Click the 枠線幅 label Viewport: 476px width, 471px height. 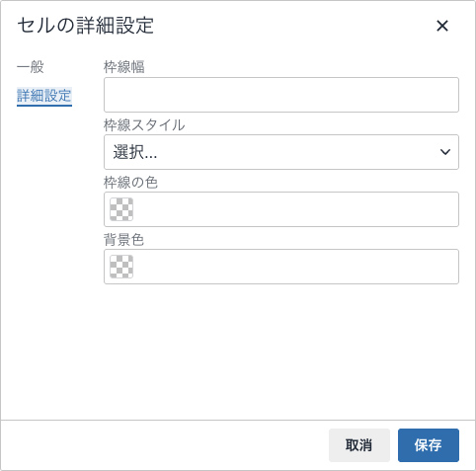coord(124,67)
